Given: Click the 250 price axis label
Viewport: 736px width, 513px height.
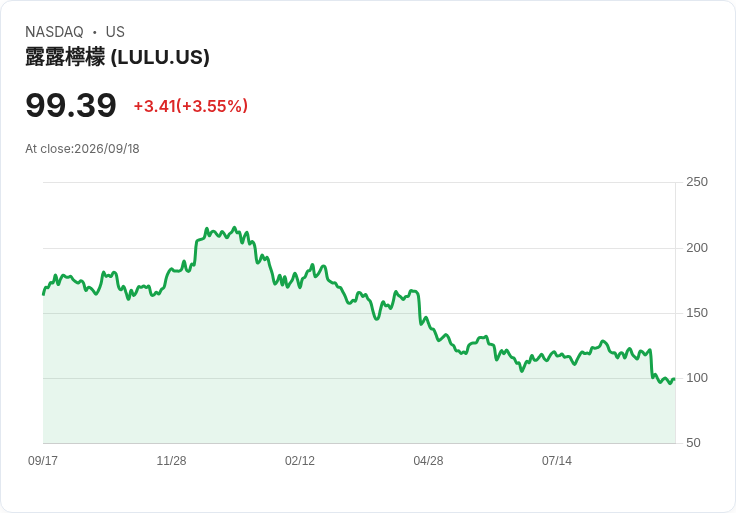Looking at the screenshot, I should click(697, 182).
